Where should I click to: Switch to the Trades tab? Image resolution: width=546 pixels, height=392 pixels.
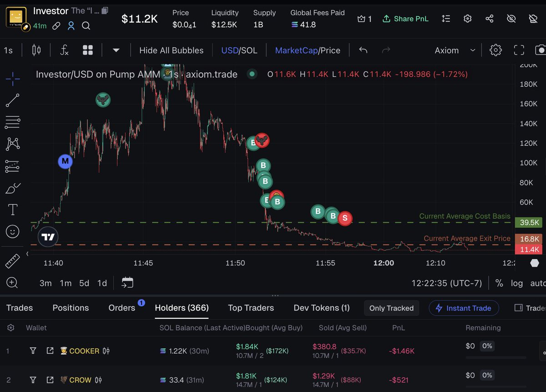coord(20,308)
